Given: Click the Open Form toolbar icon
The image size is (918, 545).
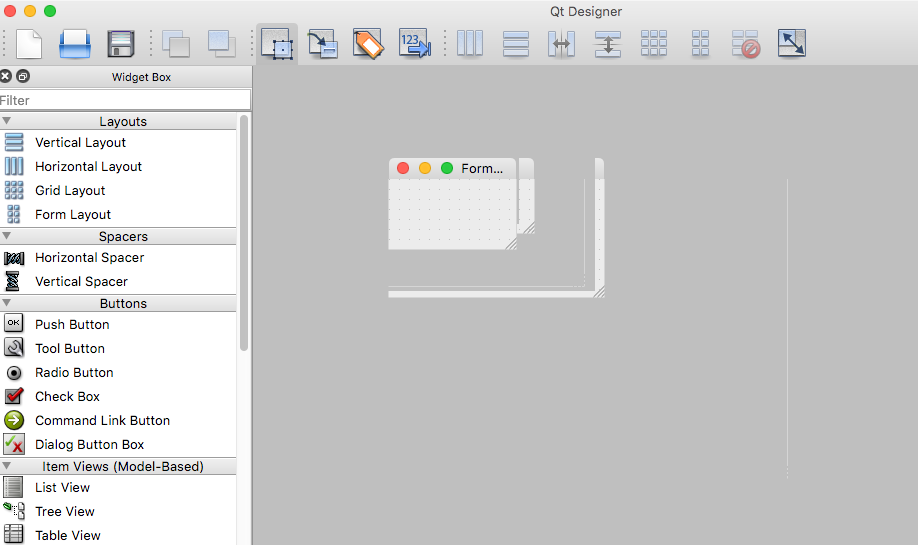Looking at the screenshot, I should pos(75,43).
